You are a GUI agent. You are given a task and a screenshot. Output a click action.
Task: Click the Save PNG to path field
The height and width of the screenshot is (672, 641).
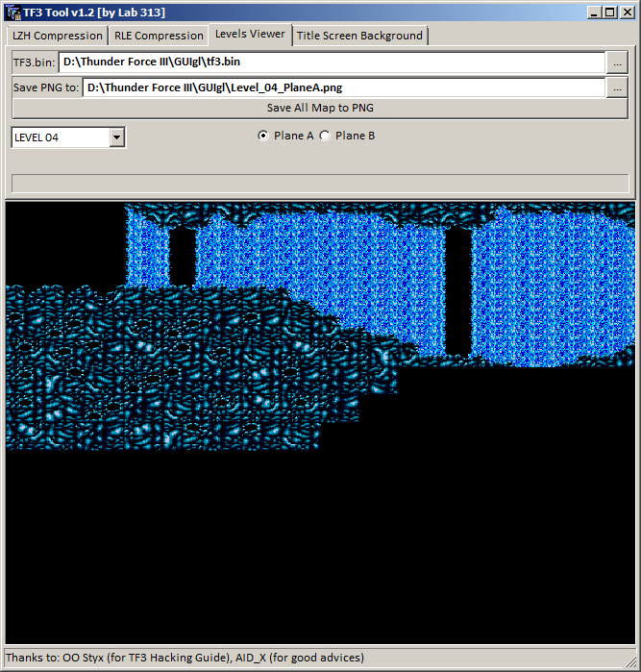344,87
